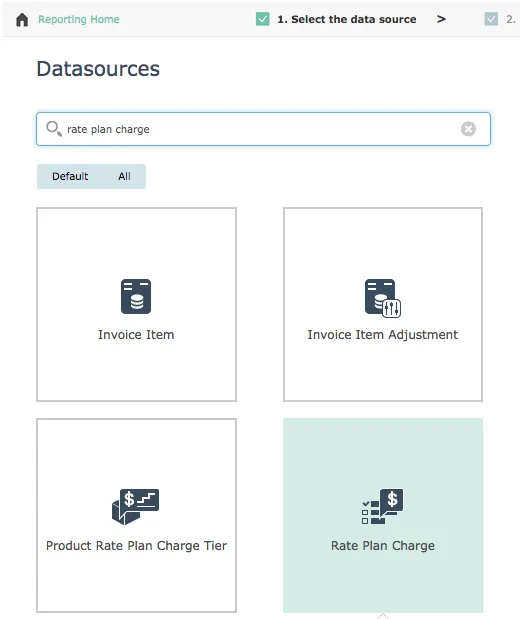The height and width of the screenshot is (619, 520).
Task: Click the Invoice Item Adjustment icon
Action: point(383,298)
